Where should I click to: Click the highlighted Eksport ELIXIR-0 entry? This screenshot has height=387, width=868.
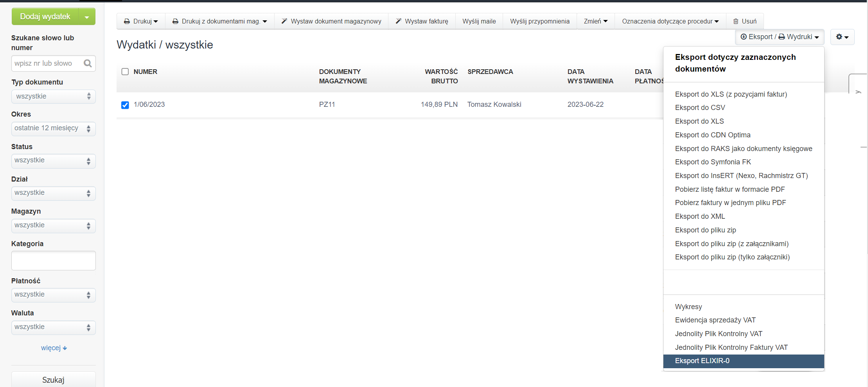[744, 361]
